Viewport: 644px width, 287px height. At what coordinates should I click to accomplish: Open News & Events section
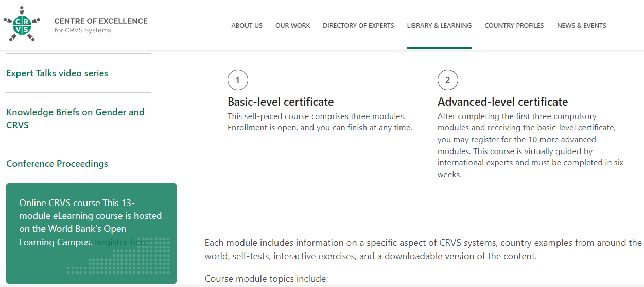(x=581, y=26)
